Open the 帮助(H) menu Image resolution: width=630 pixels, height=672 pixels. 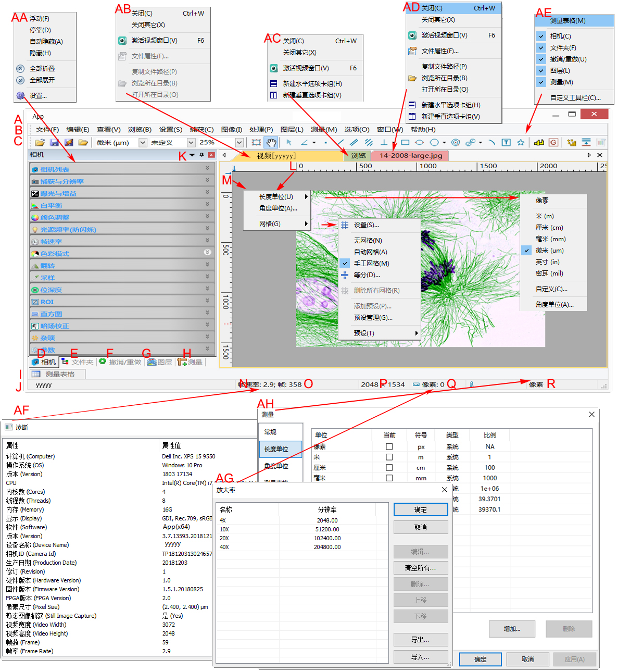click(423, 129)
